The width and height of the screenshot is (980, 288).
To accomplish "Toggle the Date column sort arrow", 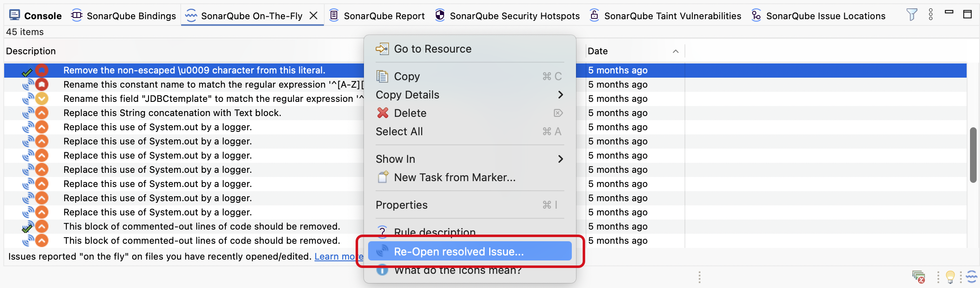I will (675, 51).
